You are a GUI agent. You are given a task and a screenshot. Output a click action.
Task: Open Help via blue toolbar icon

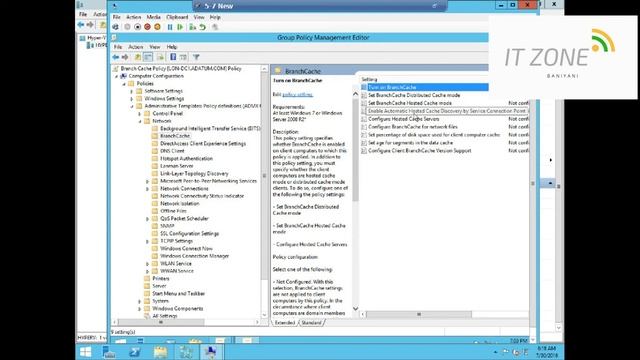(x=173, y=57)
